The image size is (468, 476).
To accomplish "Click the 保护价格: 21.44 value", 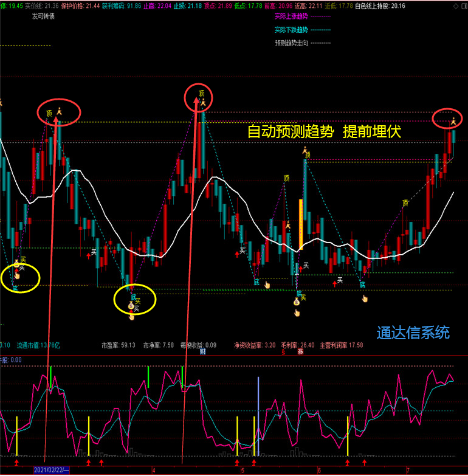I will (80, 5).
